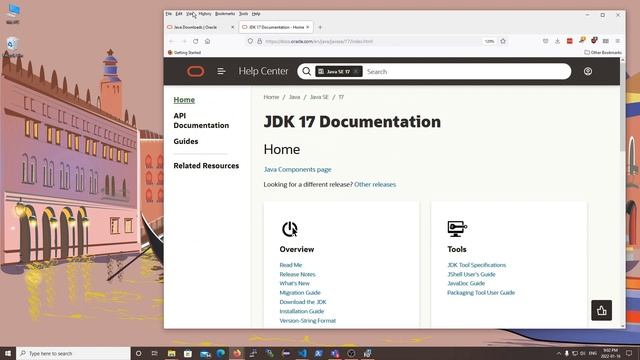Open the Tools menu in menu bar

click(244, 14)
